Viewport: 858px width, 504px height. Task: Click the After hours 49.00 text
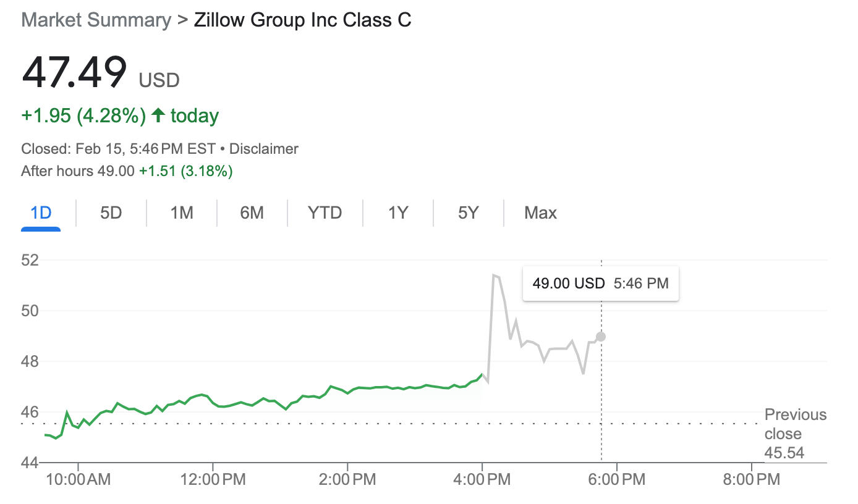78,171
